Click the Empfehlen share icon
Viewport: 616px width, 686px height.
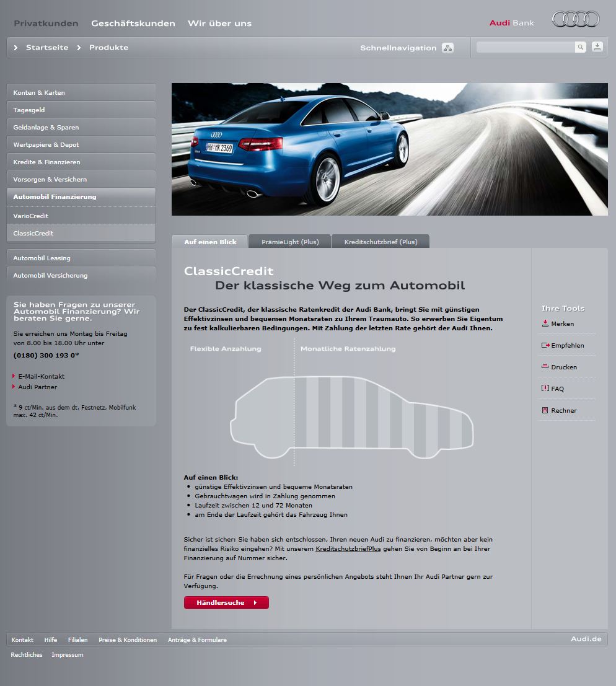click(545, 345)
